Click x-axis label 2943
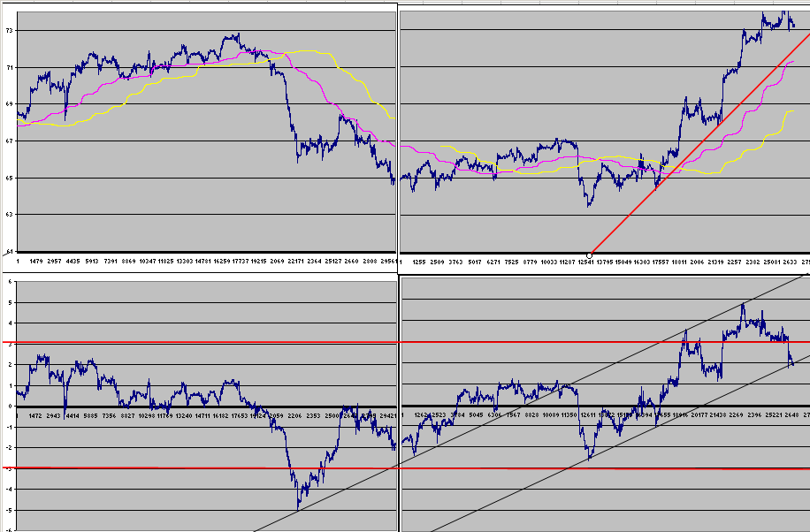 pos(54,415)
